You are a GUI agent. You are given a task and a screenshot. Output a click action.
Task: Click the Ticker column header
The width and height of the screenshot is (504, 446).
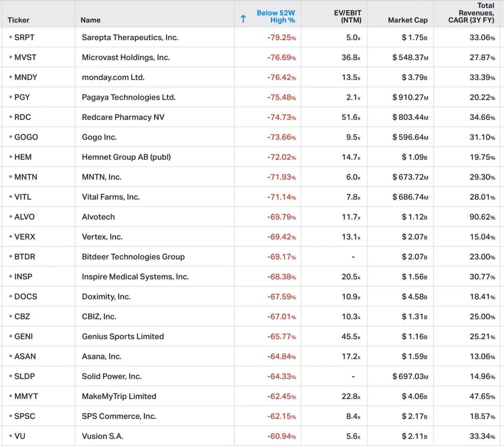tap(17, 20)
